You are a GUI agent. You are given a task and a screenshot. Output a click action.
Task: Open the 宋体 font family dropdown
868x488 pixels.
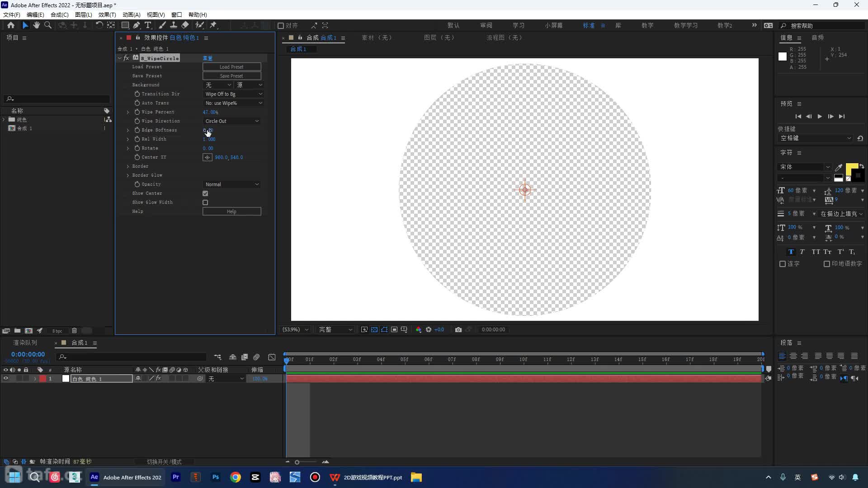click(x=804, y=167)
